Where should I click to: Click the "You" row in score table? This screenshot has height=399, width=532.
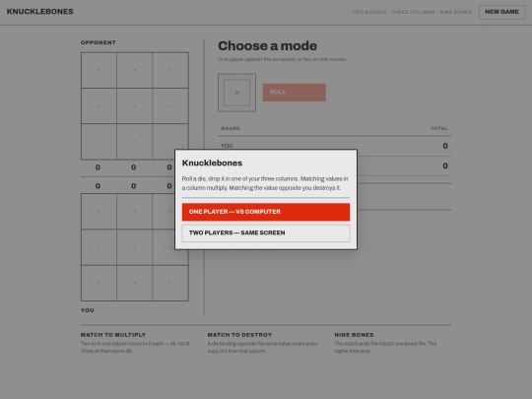point(334,146)
